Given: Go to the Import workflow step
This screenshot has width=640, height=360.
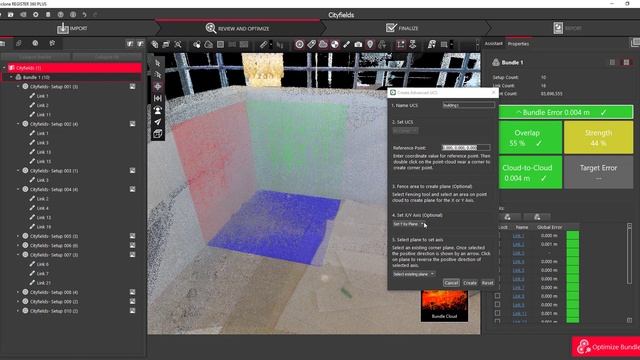Looking at the screenshot, I should [x=72, y=28].
